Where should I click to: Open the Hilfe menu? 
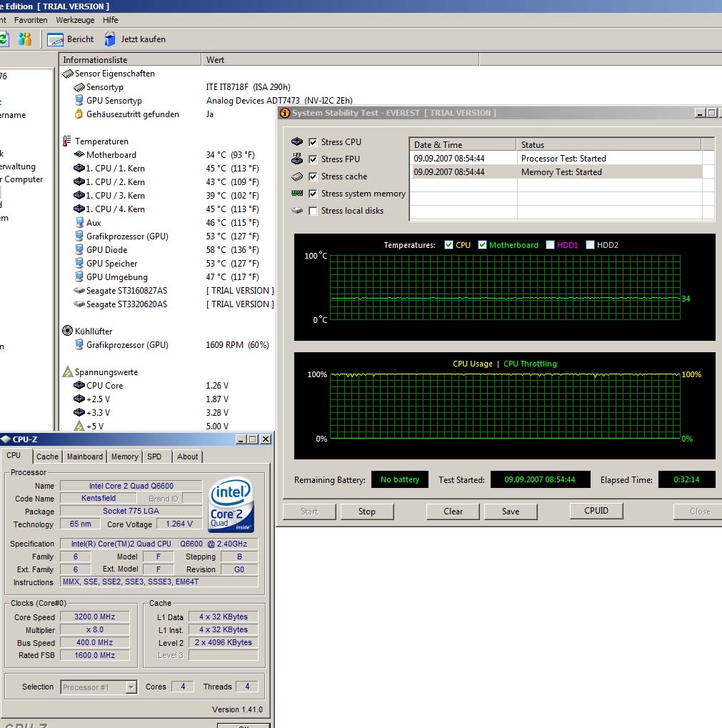tap(111, 20)
